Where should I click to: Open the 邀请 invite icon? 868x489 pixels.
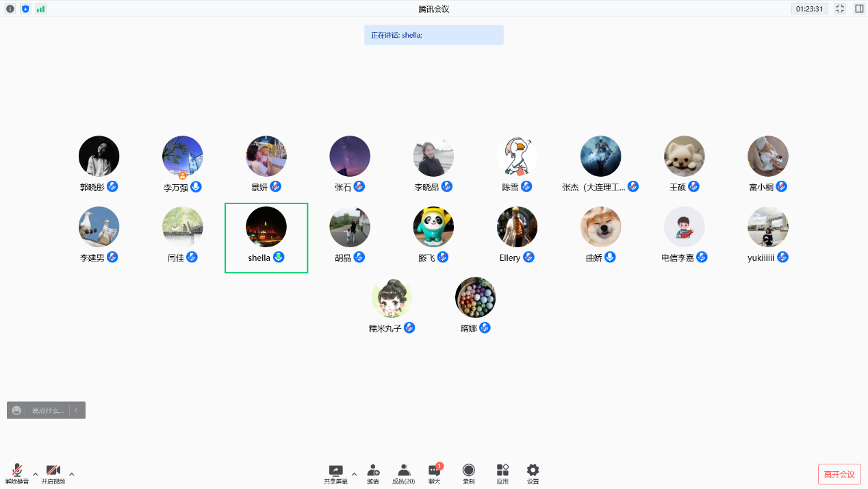tap(373, 473)
